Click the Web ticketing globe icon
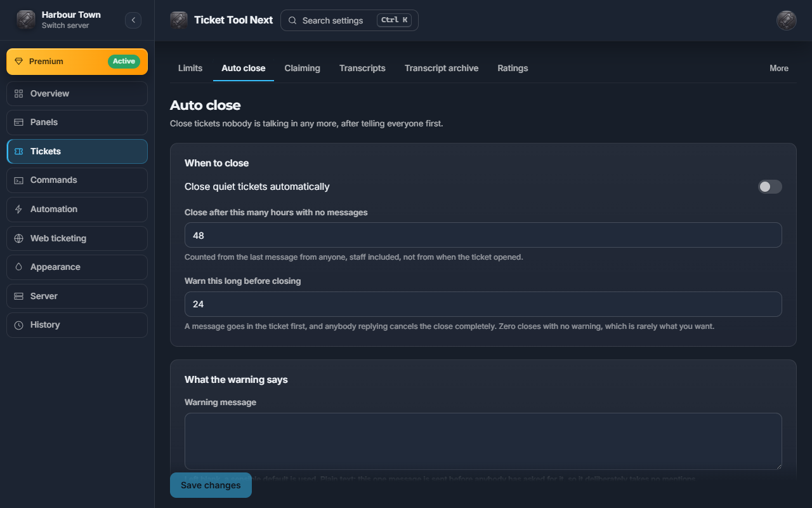 point(18,238)
